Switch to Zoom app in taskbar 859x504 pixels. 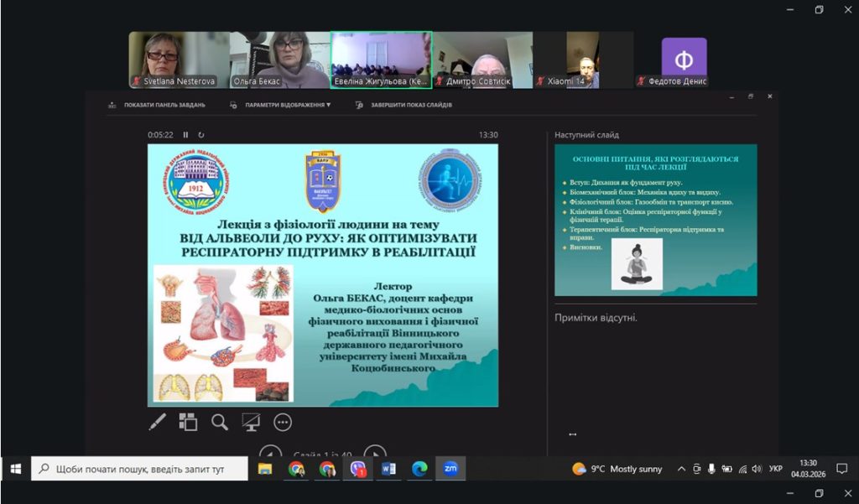coord(450,469)
